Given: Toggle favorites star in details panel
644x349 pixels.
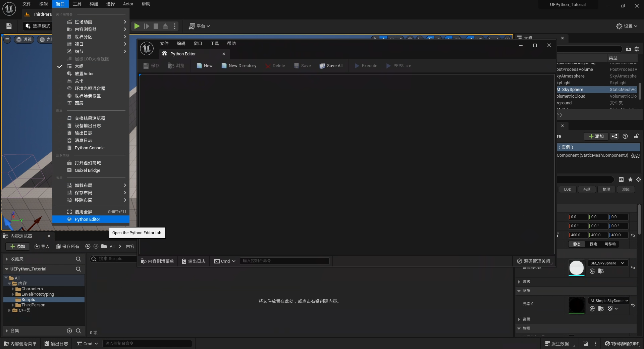Looking at the screenshot, I should coord(630,180).
